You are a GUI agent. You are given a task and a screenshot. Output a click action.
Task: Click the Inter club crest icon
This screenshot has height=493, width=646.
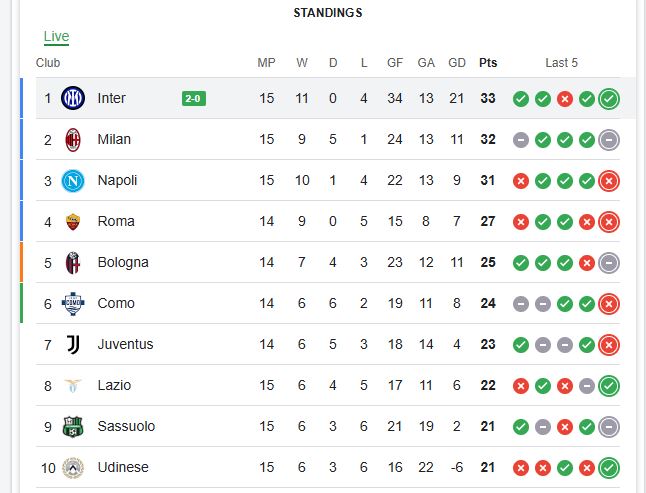73,98
